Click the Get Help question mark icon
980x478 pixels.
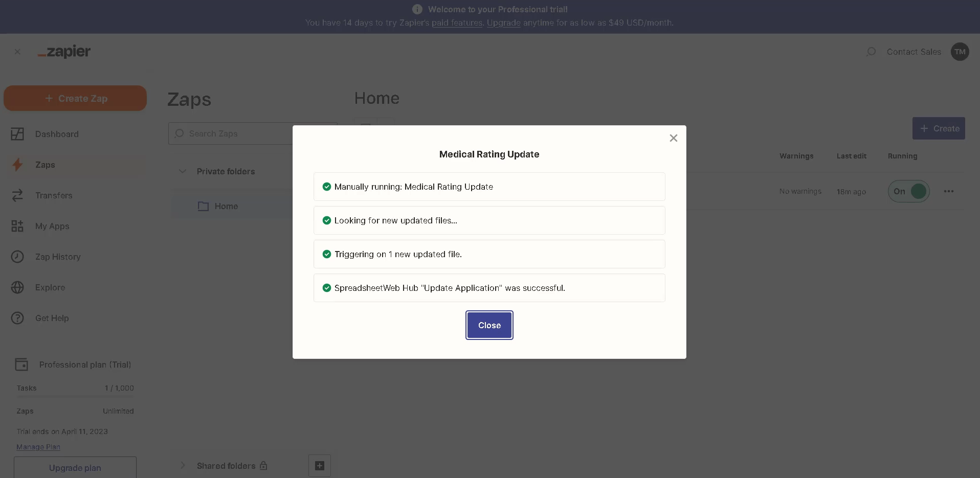[x=17, y=318]
